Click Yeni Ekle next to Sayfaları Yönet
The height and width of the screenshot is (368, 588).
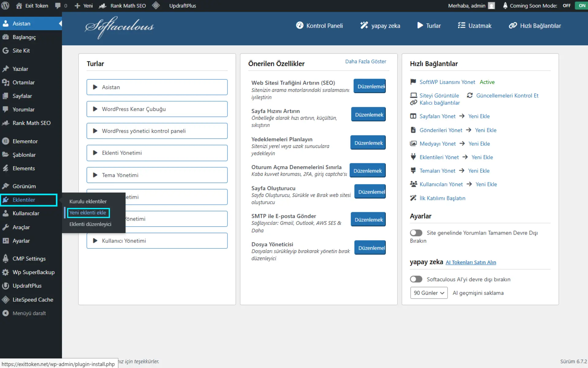[x=479, y=116]
